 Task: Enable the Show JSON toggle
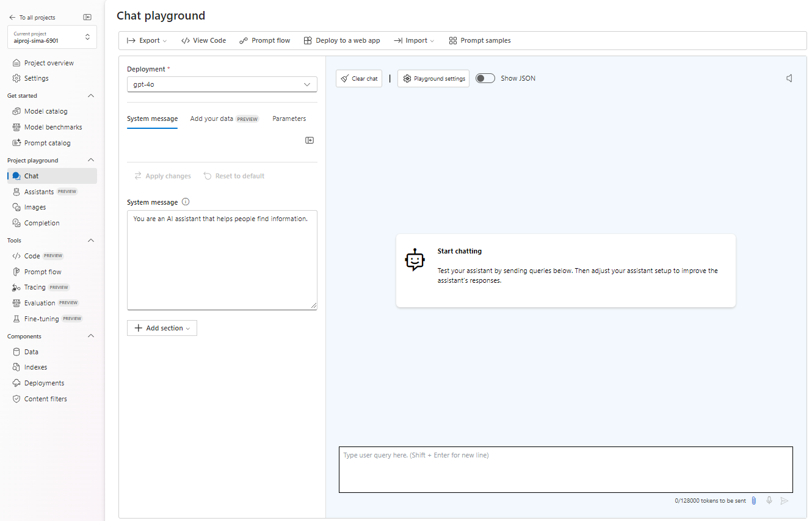click(485, 78)
